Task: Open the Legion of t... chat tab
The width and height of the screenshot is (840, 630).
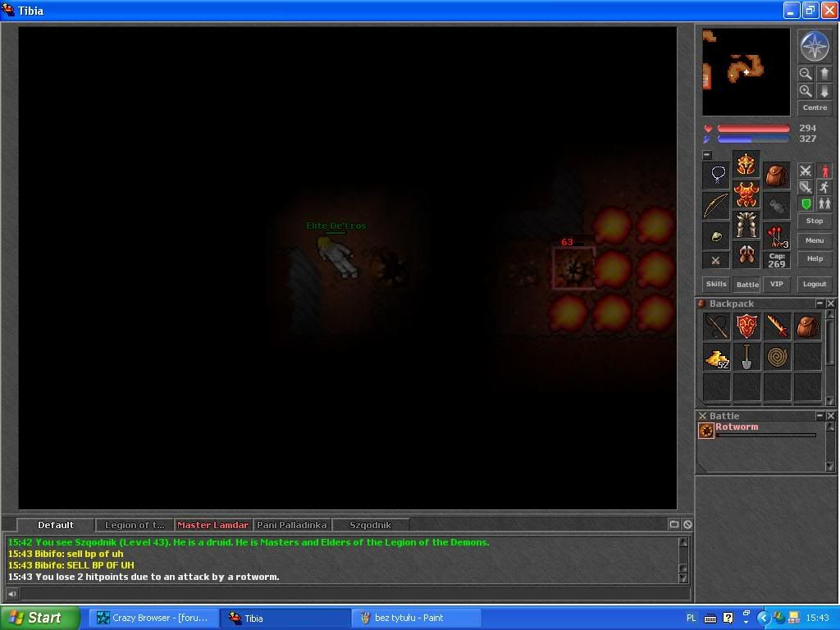Action: 135,525
